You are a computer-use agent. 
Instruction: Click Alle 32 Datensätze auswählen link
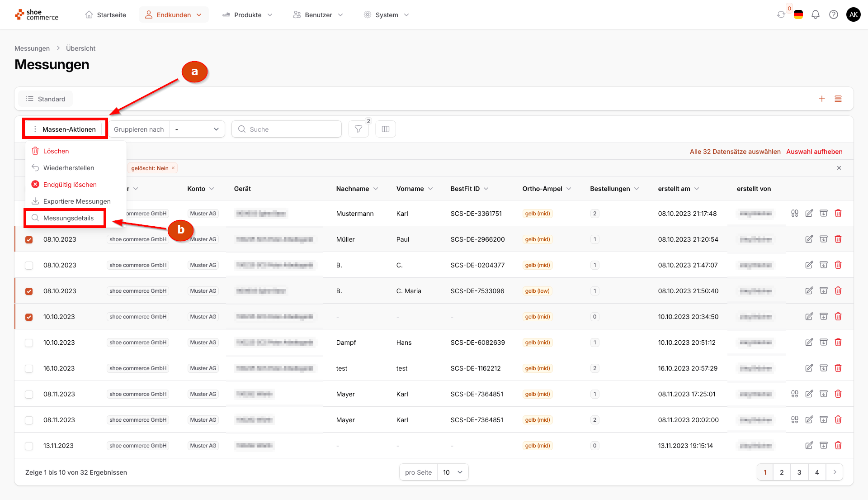(735, 152)
